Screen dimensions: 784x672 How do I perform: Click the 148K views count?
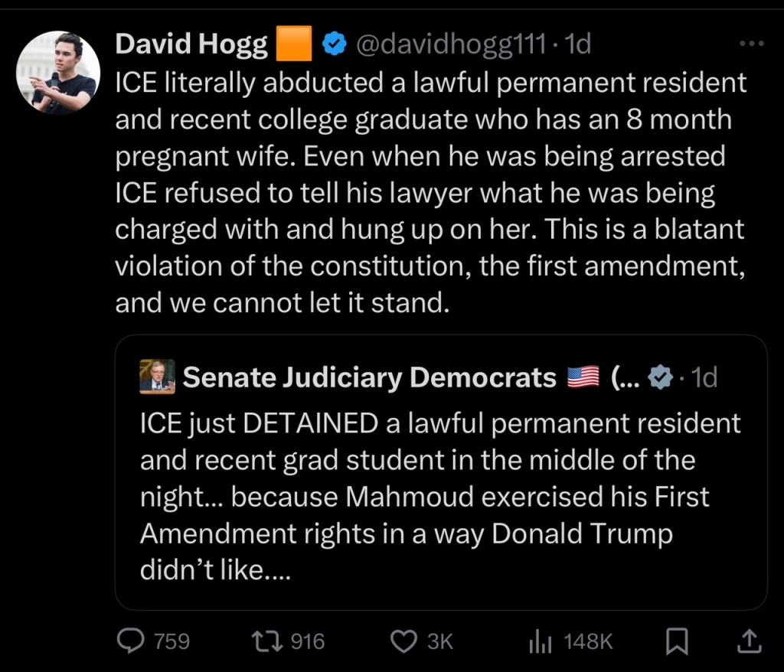pyautogui.click(x=588, y=641)
